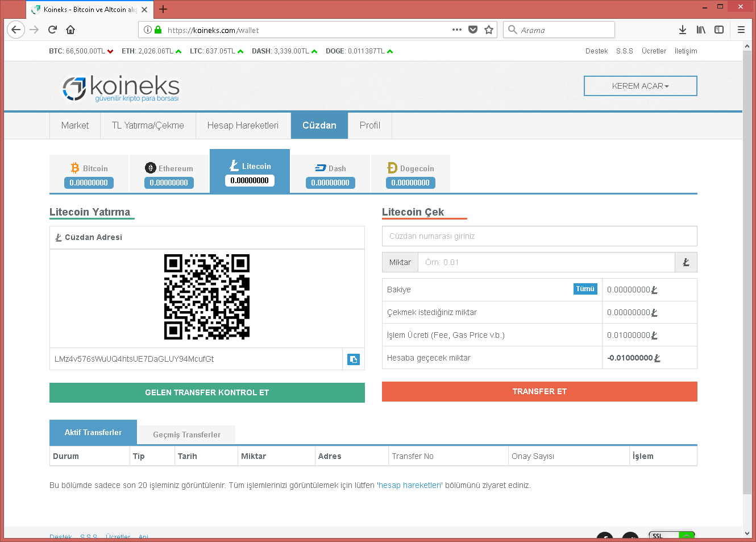Screen dimensions: 756x542
Task: Open the library bookshelf icon
Action: 701,30
